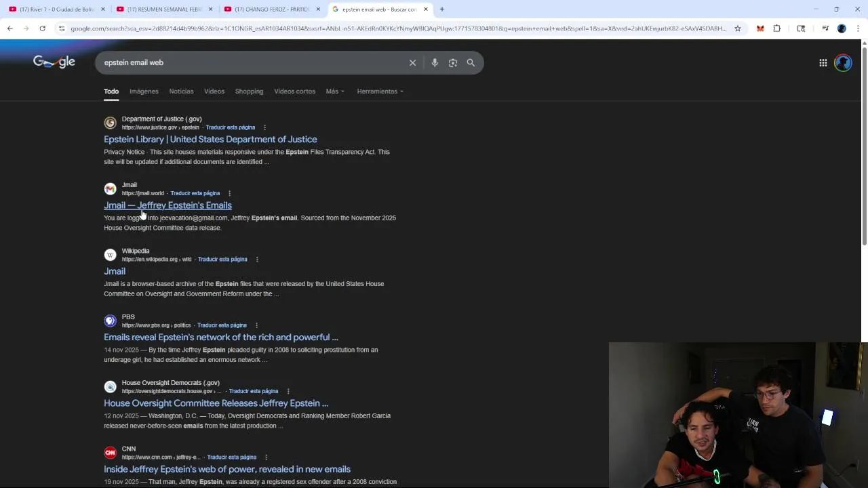Open House Oversight Committee Releases link

tap(216, 403)
